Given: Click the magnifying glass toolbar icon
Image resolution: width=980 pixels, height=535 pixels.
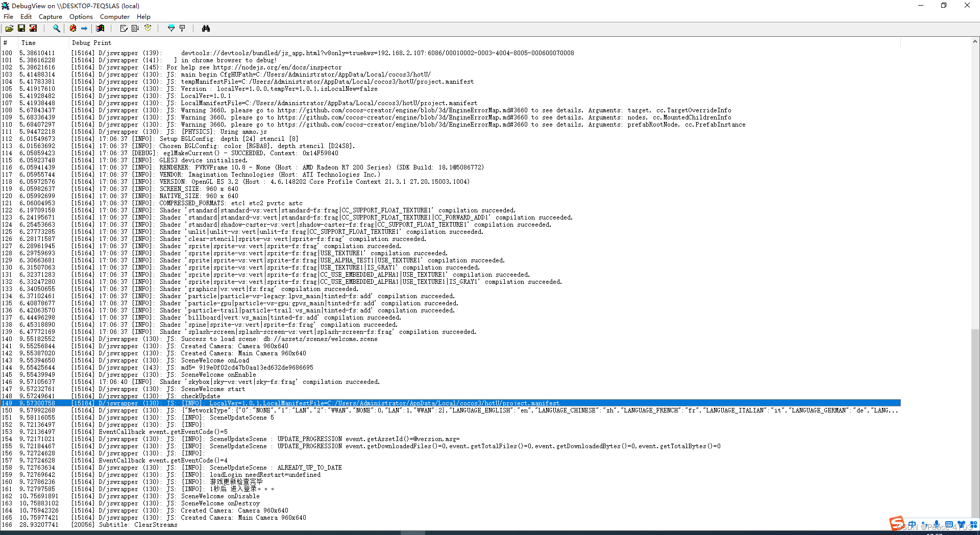Looking at the screenshot, I should 57,28.
